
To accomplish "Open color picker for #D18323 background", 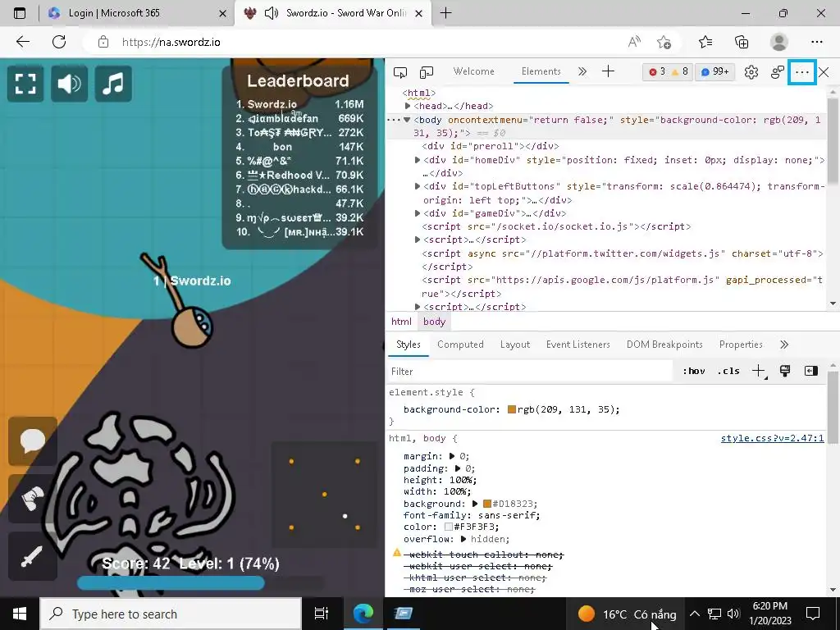I will (487, 504).
